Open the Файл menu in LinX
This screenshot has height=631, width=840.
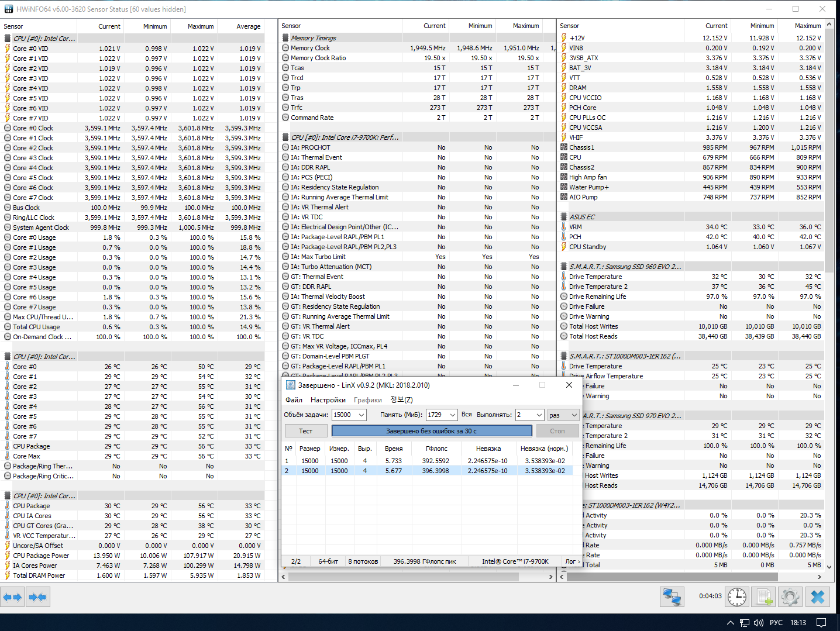pos(294,400)
